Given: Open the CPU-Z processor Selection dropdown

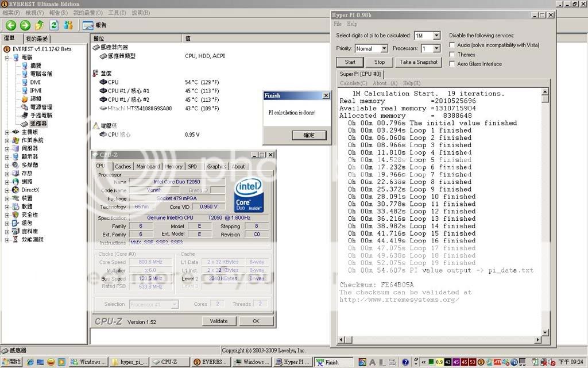Looking at the screenshot, I should pos(175,305).
